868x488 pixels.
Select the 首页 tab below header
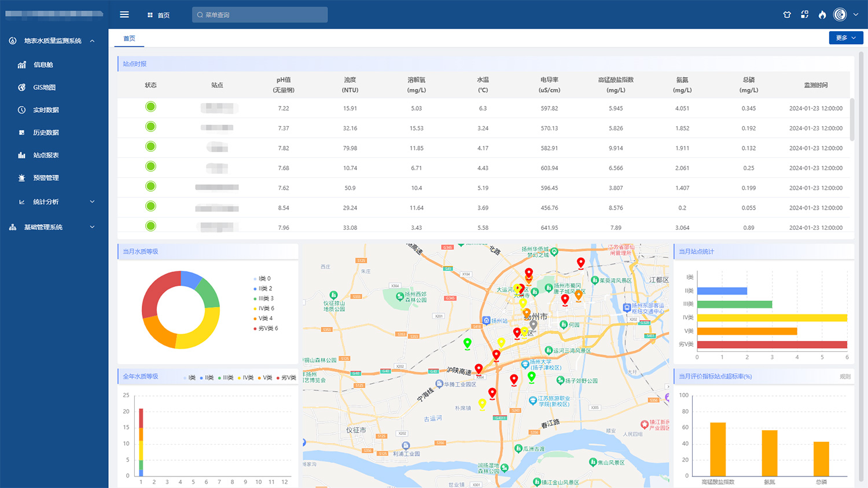[129, 38]
